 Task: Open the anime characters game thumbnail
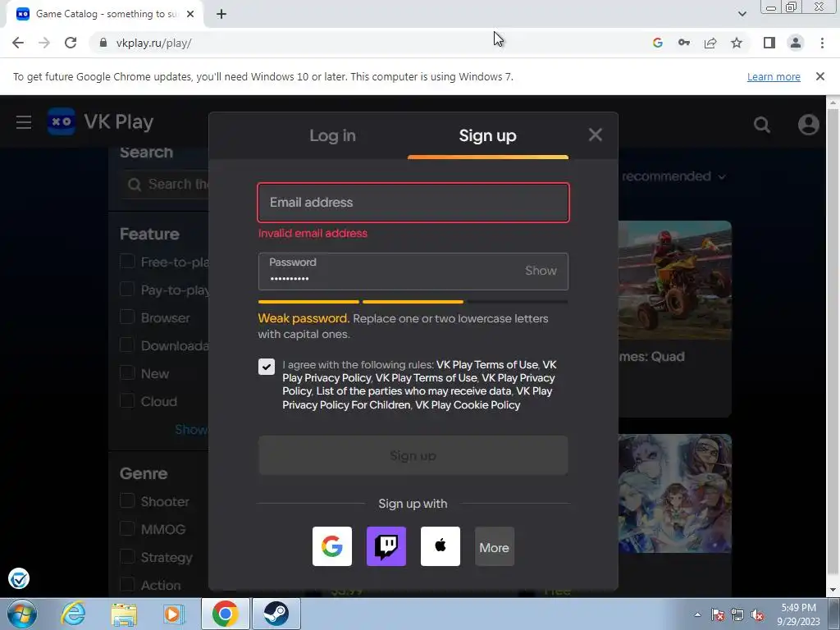pos(675,493)
